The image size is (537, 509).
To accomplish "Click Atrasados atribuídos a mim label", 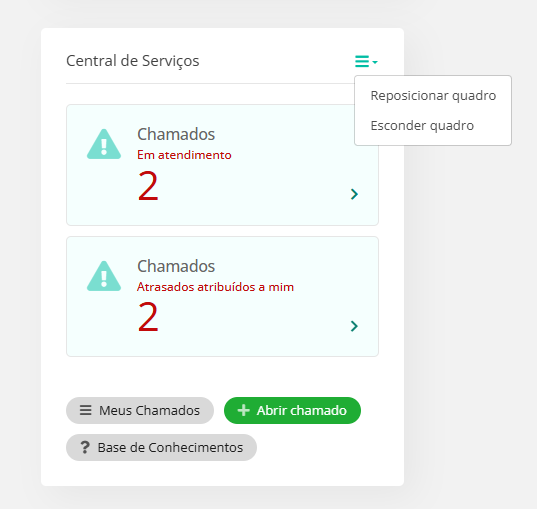I will 215,287.
